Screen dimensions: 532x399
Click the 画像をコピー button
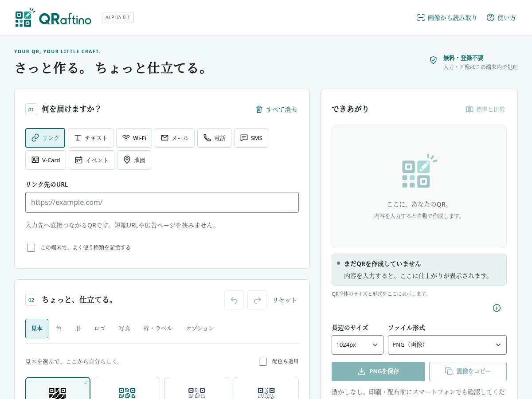coord(468,372)
